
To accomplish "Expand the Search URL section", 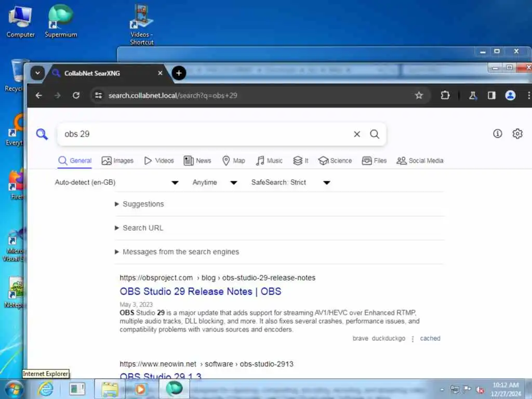I will (139, 228).
